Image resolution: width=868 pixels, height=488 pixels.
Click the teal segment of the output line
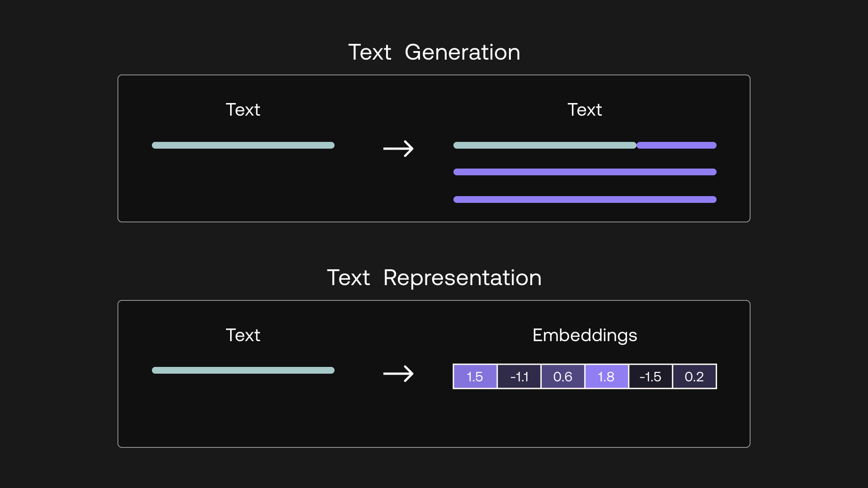(x=545, y=145)
